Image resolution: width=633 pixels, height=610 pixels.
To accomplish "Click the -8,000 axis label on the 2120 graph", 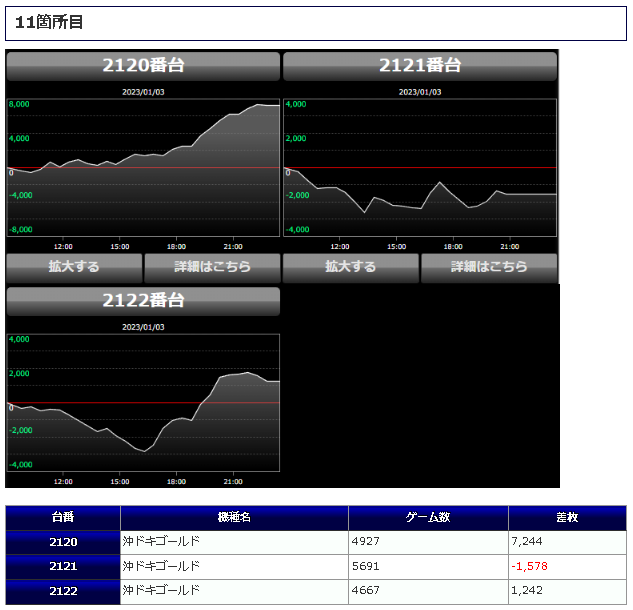I will click(x=21, y=230).
